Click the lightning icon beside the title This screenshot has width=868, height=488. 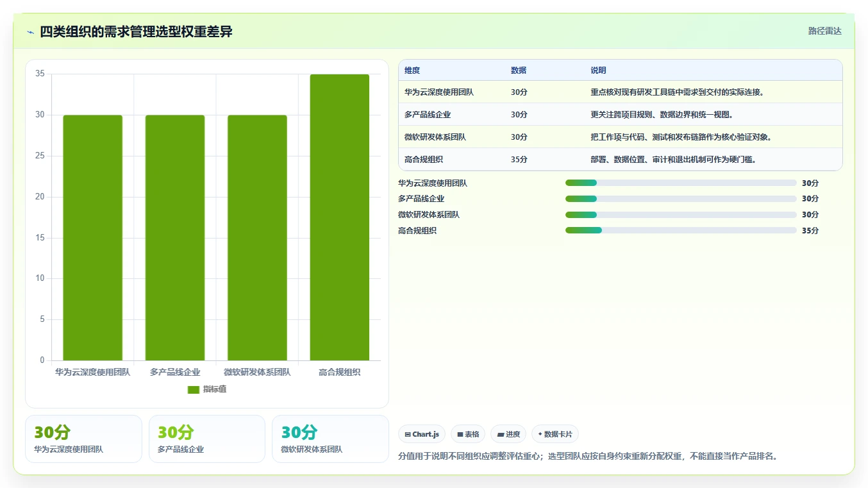point(31,32)
